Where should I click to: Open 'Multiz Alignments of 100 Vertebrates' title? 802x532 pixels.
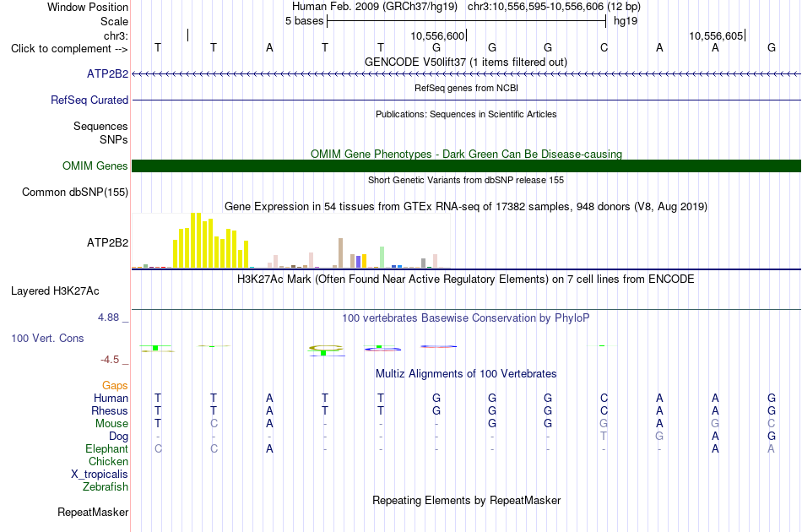click(466, 374)
